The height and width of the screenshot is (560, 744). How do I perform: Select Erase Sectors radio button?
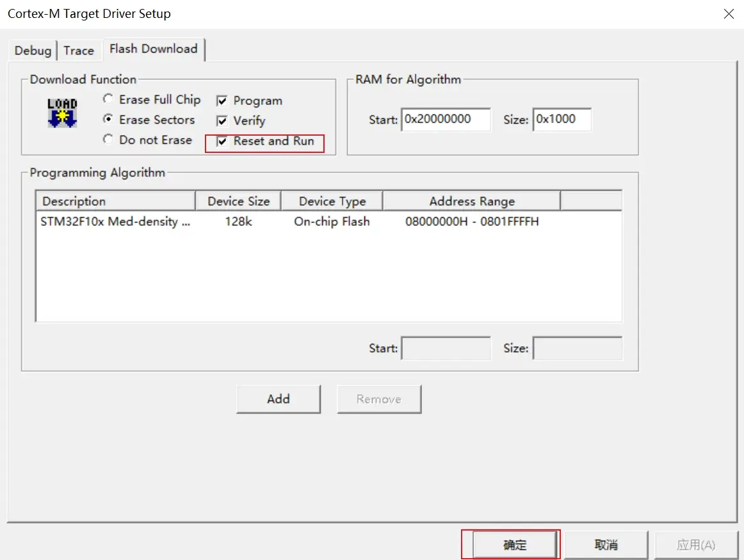pos(108,119)
